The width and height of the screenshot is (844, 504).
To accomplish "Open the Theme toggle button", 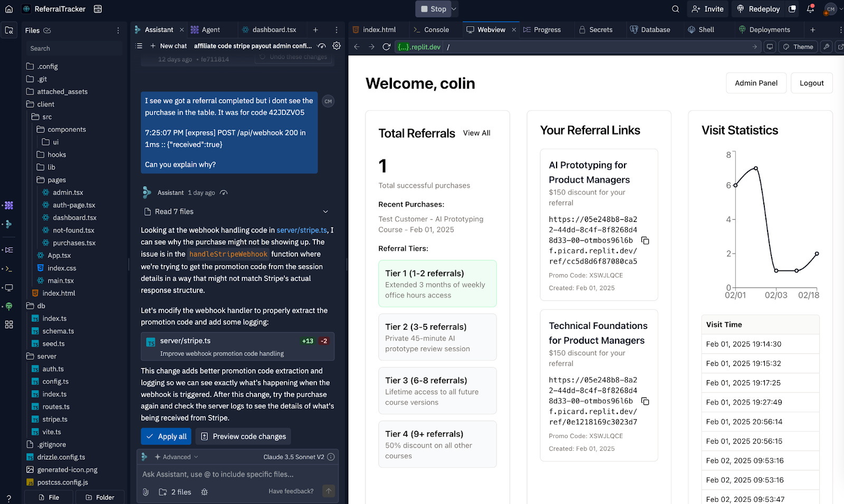I will click(798, 47).
